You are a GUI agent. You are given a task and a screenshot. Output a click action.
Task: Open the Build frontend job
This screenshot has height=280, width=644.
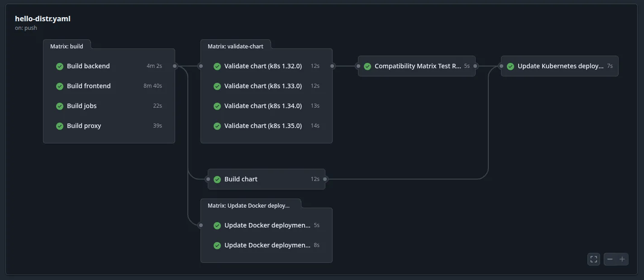pyautogui.click(x=89, y=86)
